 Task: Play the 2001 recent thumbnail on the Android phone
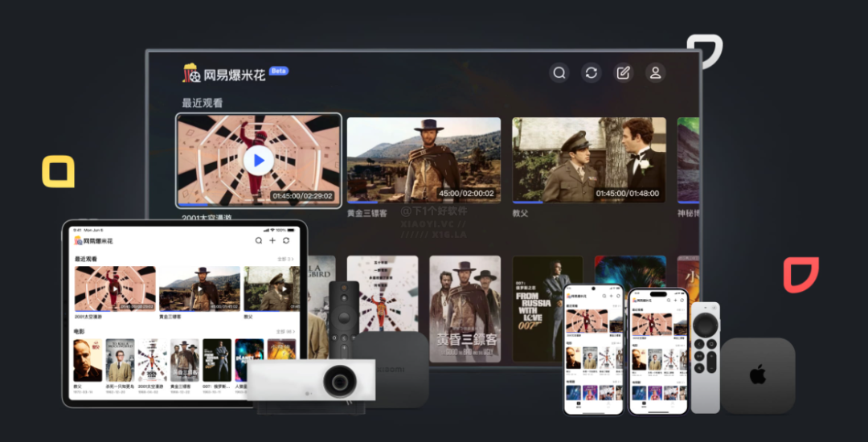587,321
